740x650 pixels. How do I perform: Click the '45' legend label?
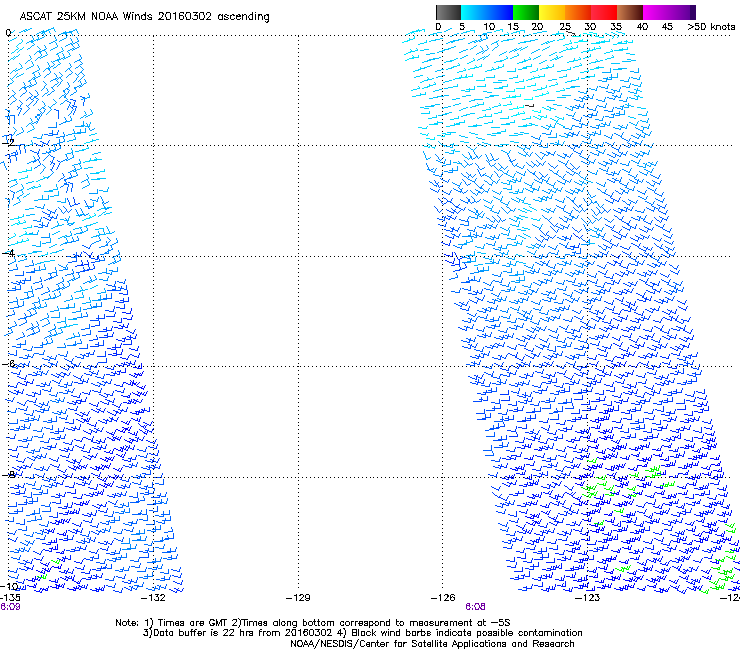667,27
